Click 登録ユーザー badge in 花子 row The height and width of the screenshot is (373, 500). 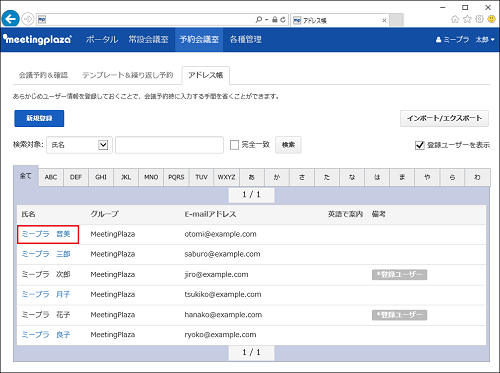[x=399, y=315]
